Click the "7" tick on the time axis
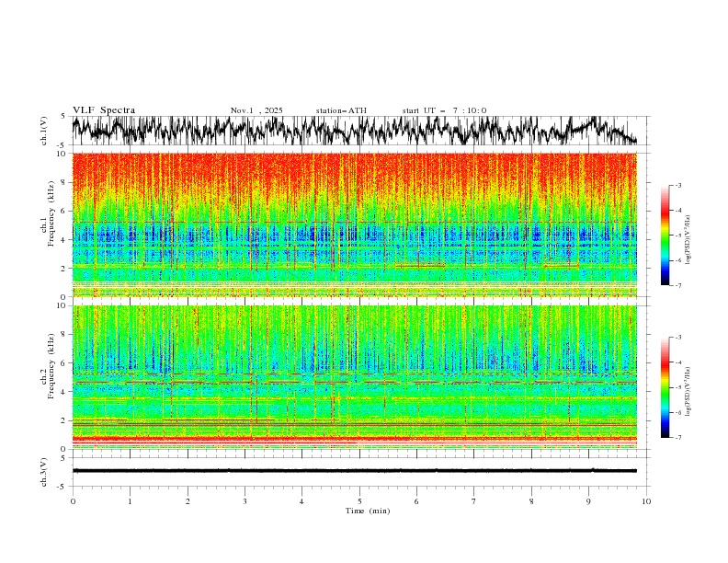Image resolution: width=728 pixels, height=563 pixels. pyautogui.click(x=474, y=501)
